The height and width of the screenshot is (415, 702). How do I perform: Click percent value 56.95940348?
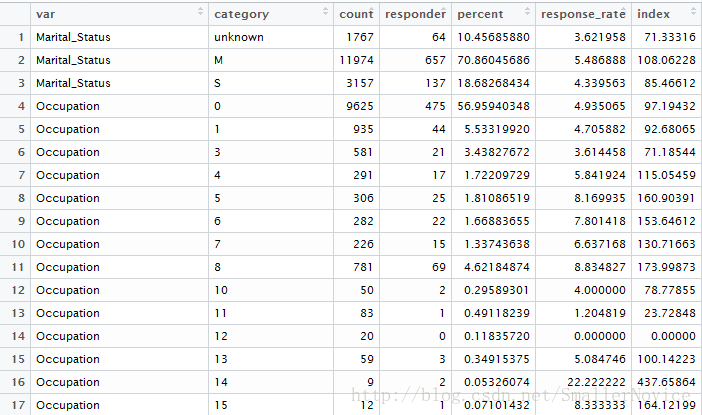(493, 106)
